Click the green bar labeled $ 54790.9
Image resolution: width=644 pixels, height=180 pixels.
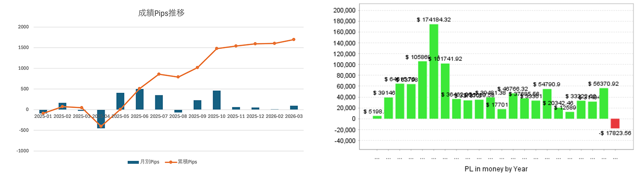coord(547,104)
